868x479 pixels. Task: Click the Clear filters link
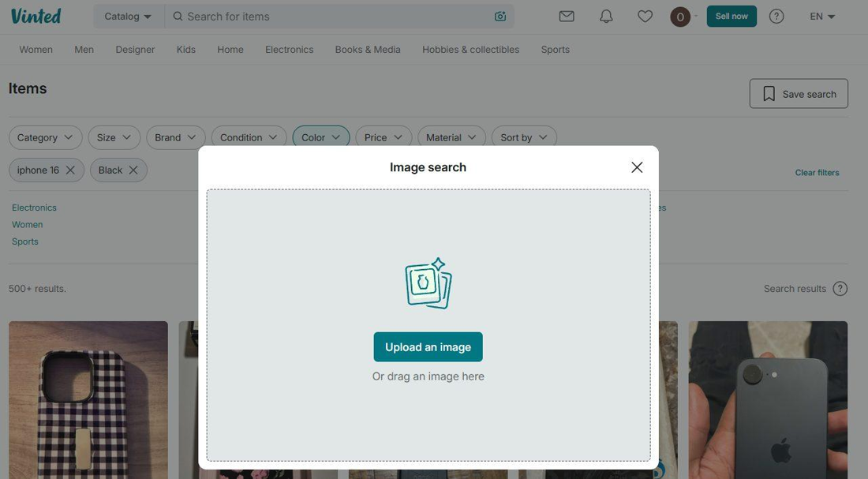(817, 173)
